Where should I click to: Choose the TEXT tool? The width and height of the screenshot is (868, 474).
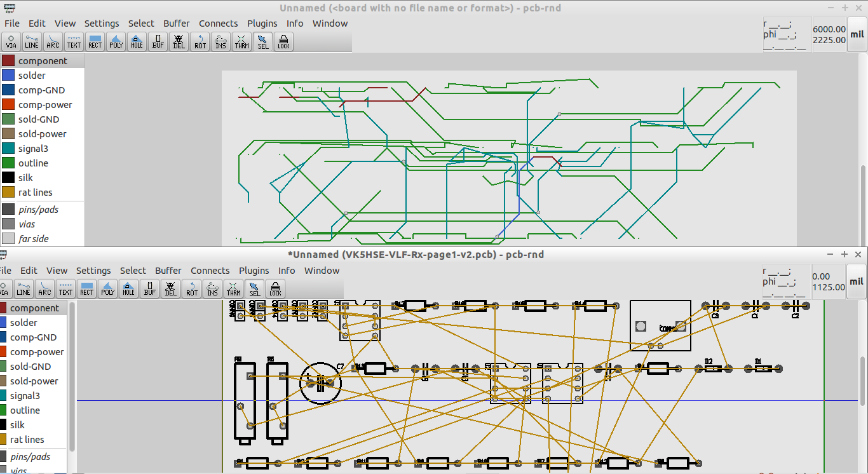(x=74, y=41)
